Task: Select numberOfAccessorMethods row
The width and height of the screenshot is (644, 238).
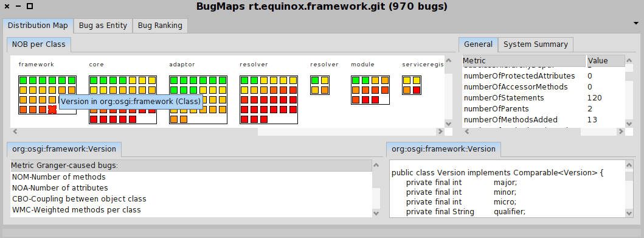Action: pos(544,87)
